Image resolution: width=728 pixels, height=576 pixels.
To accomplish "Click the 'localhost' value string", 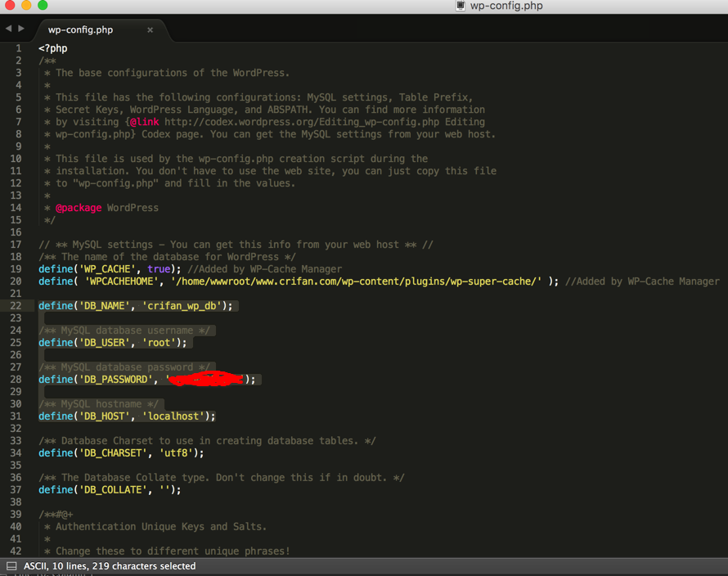I will point(173,416).
